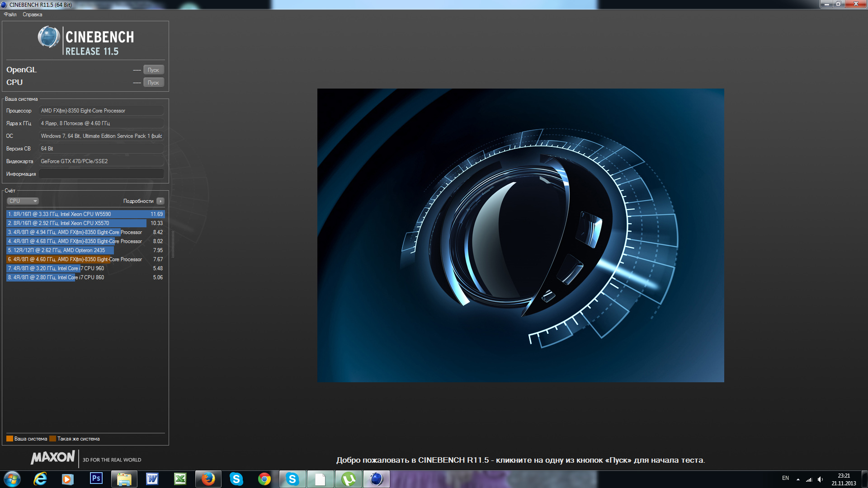Start the OpenGL benchmark with Пуск
Screen dimensions: 868x488
pyautogui.click(x=153, y=70)
